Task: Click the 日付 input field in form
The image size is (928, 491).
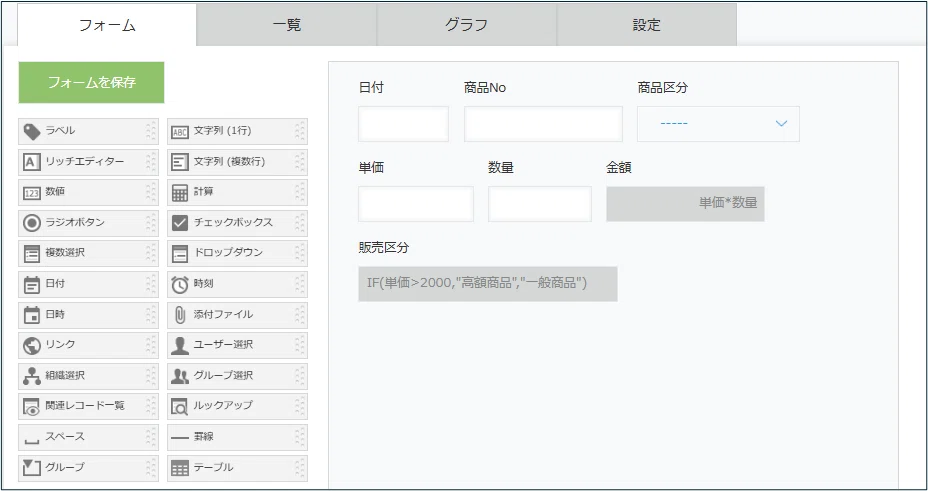Action: [403, 124]
